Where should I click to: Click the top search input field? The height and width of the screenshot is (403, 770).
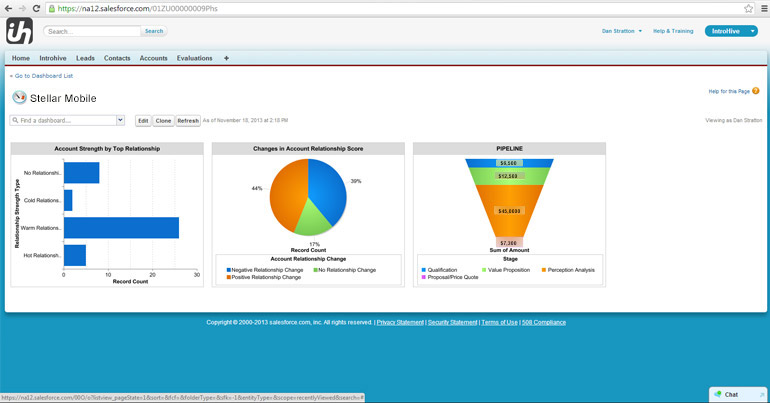point(92,31)
